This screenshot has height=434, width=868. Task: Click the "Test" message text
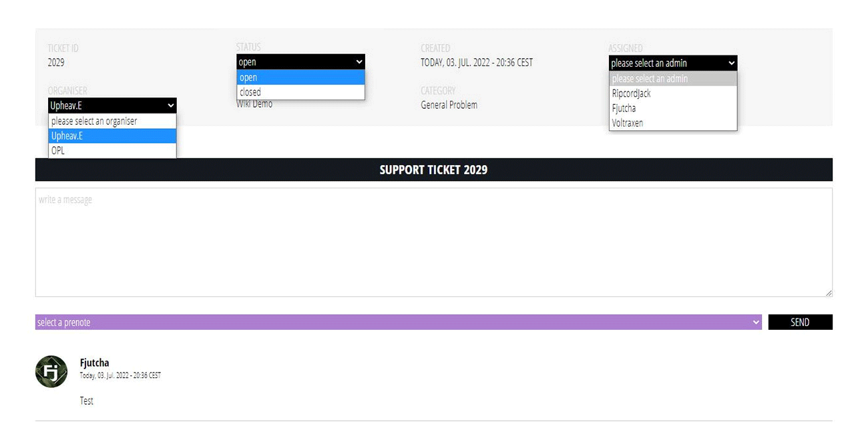click(x=86, y=401)
